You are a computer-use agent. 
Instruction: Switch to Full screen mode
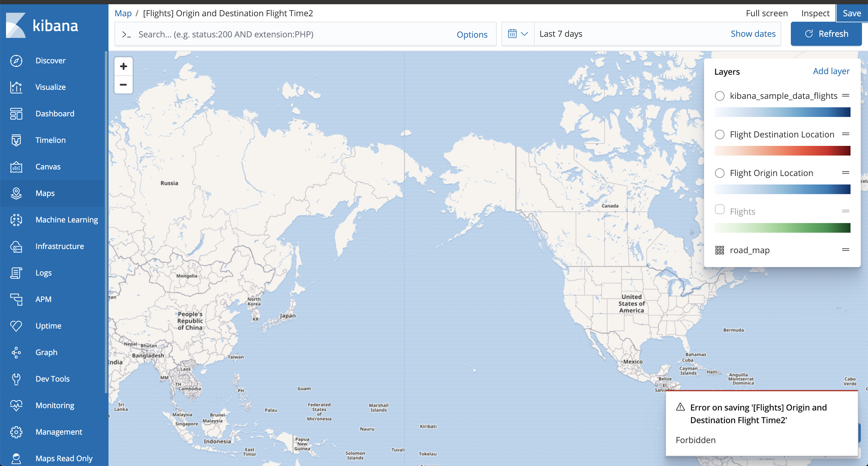click(x=766, y=13)
